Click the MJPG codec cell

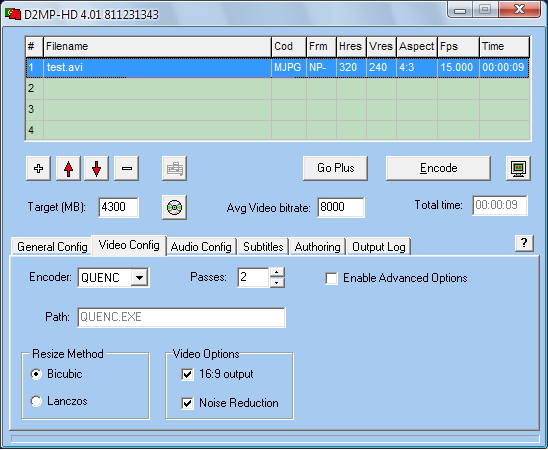[x=289, y=67]
